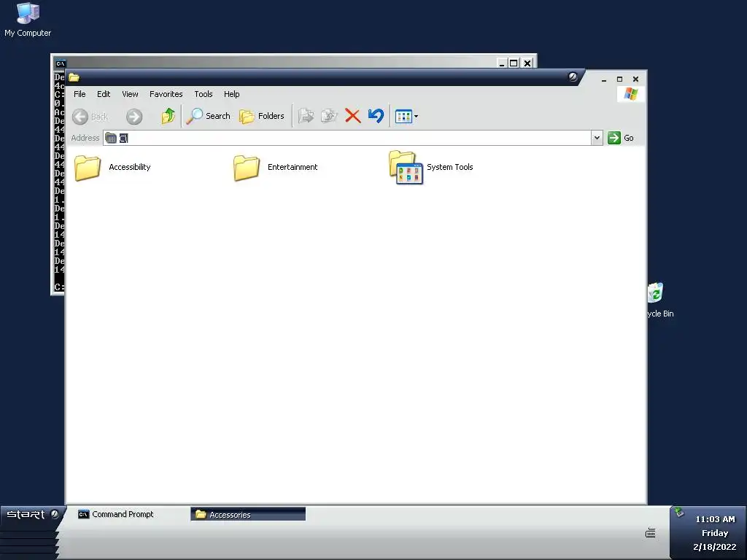Open the Tools menu
This screenshot has width=747, height=560.
[204, 94]
